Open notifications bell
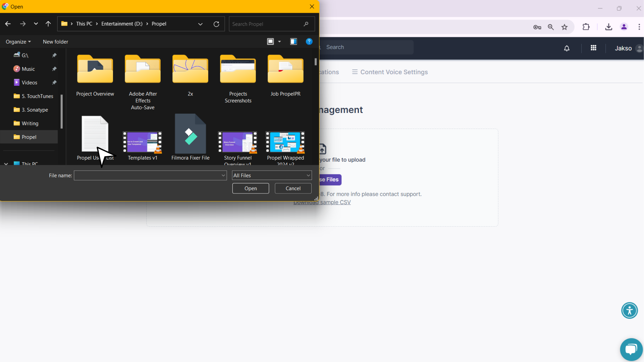The image size is (644, 362). point(567,48)
